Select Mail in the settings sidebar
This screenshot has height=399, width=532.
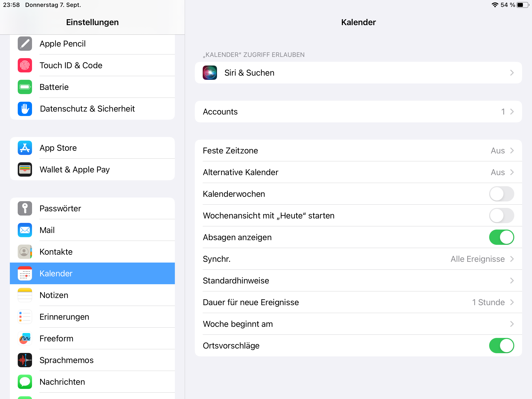point(92,230)
